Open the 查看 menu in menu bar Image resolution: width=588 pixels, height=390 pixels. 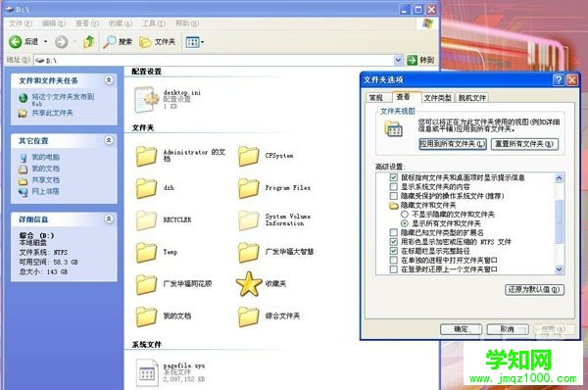click(87, 24)
